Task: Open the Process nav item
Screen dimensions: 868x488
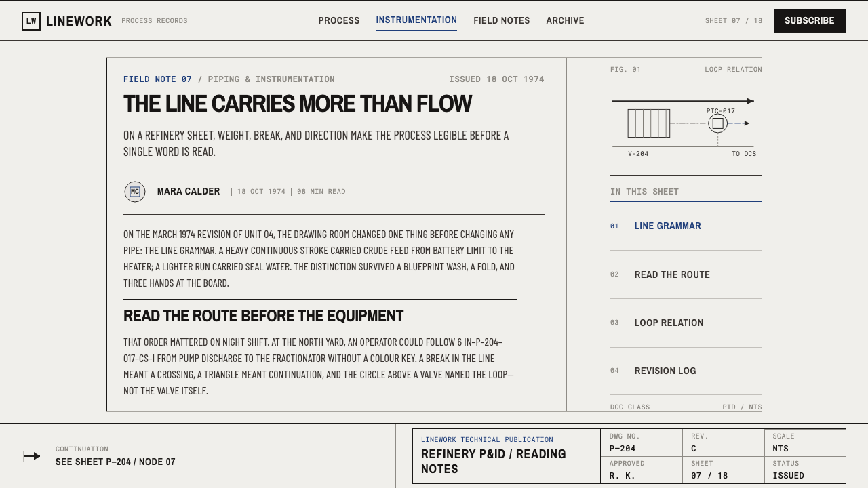Action: (339, 20)
